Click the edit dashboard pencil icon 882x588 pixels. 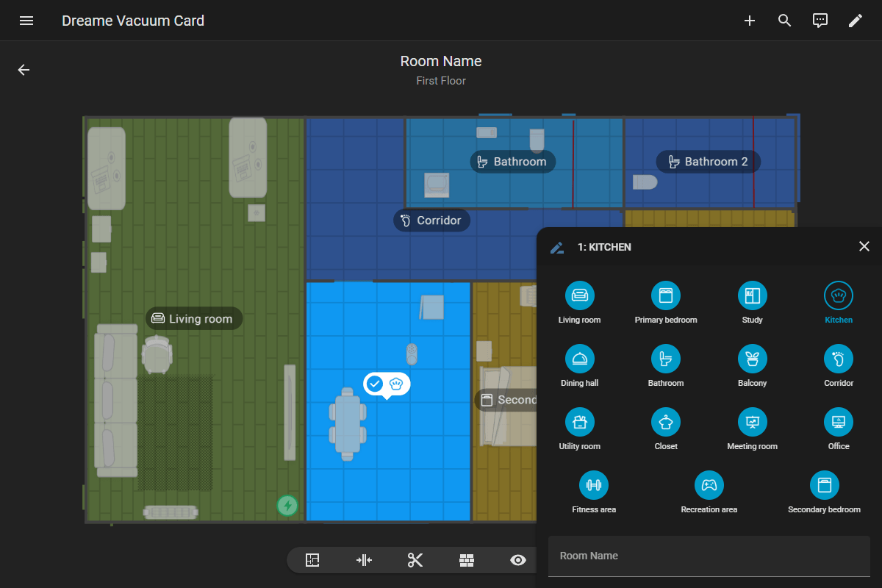click(856, 21)
